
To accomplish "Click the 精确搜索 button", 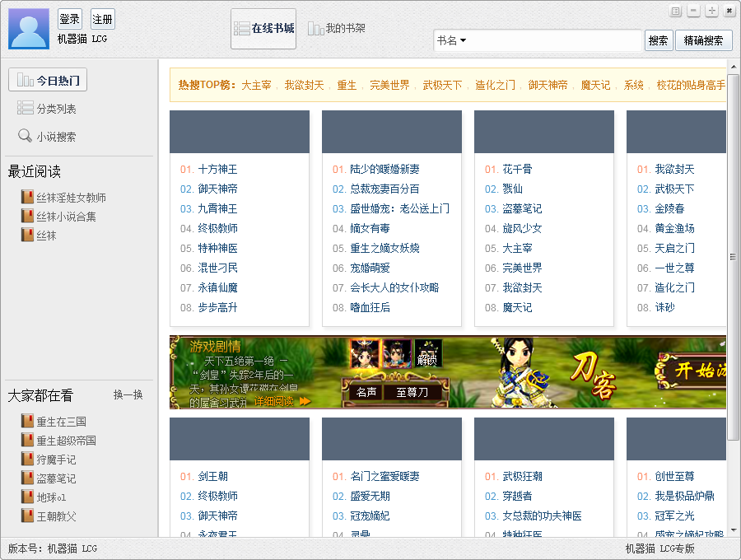I will click(704, 40).
